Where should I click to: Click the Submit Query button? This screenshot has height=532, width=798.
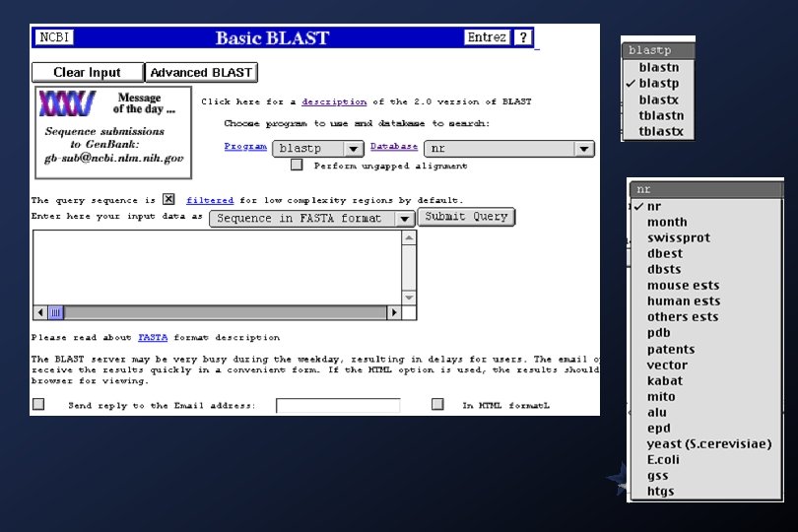tap(466, 217)
